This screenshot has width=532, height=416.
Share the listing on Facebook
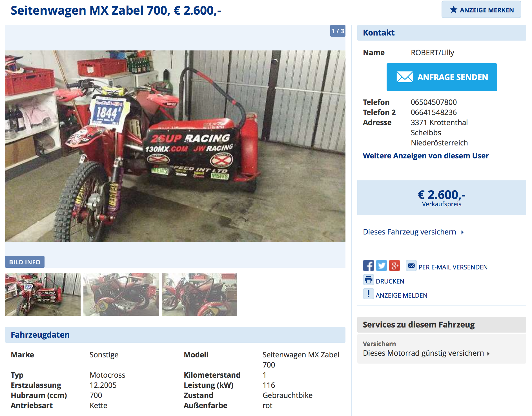pyautogui.click(x=368, y=265)
